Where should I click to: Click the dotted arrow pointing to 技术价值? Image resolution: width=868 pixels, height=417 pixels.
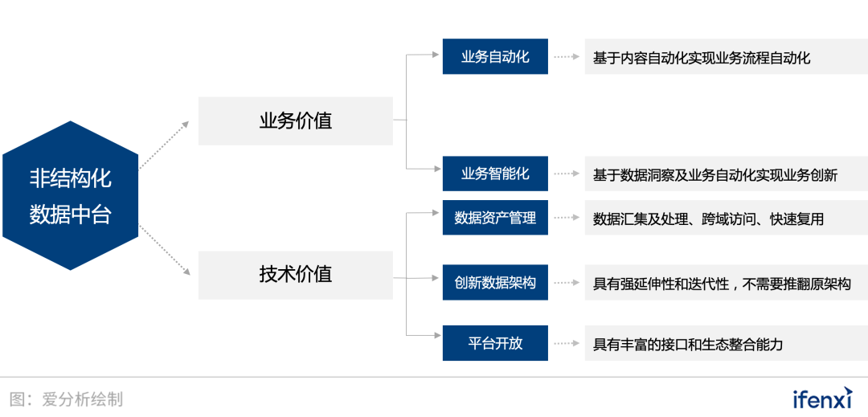coord(165,250)
